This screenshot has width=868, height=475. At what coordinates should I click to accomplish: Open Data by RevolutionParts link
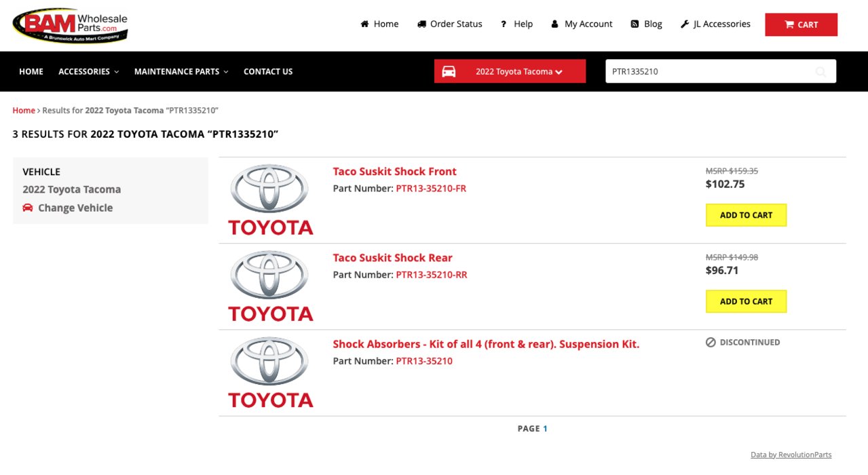791,455
